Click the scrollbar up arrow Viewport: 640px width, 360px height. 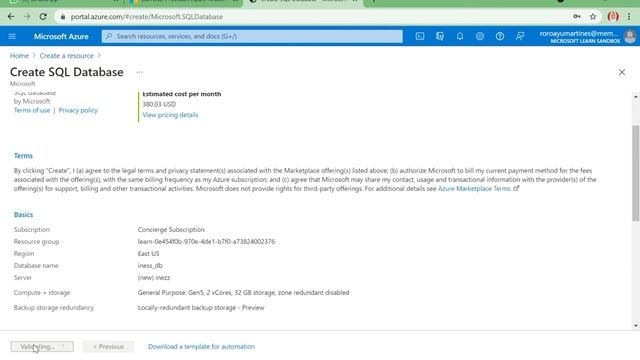point(636,97)
